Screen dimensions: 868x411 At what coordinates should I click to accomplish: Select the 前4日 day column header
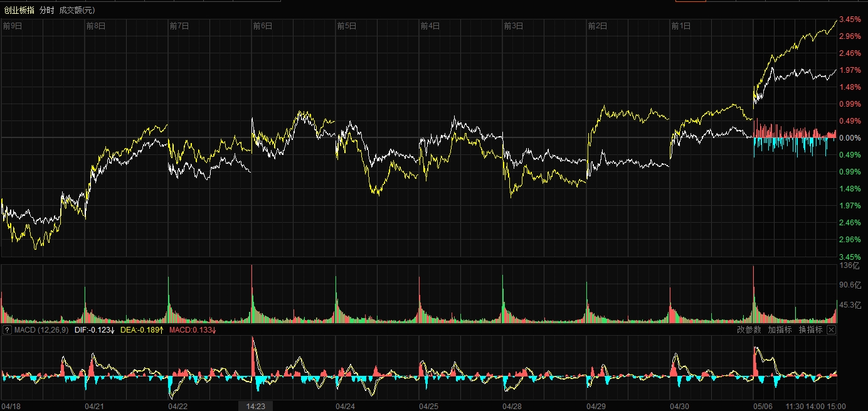coord(430,26)
